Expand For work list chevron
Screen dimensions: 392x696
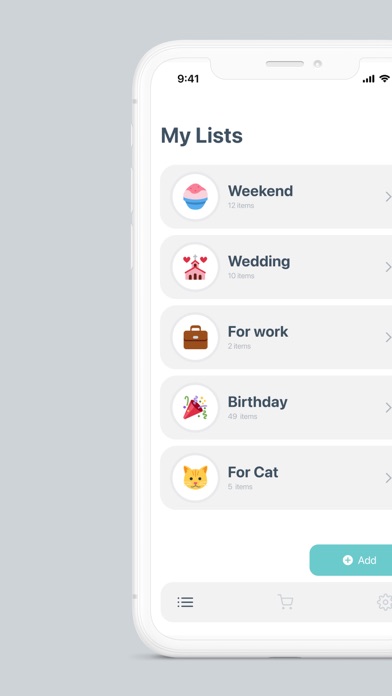coord(388,337)
